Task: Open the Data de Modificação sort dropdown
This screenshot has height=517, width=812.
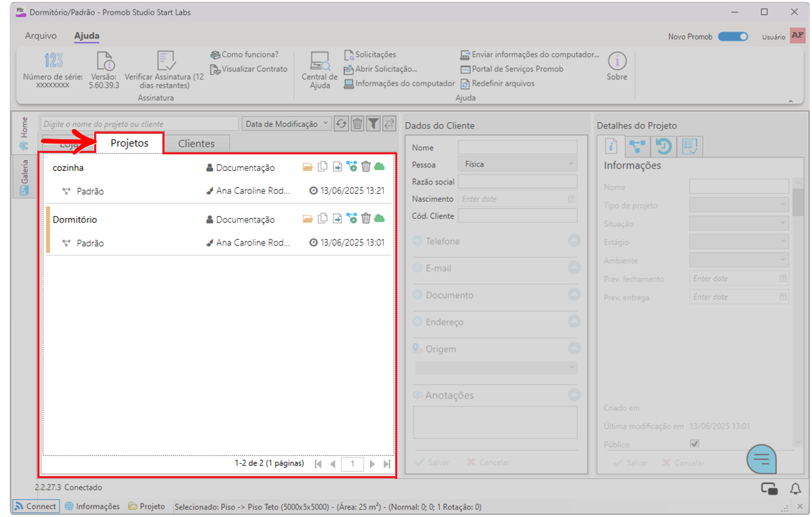Action: pyautogui.click(x=287, y=124)
